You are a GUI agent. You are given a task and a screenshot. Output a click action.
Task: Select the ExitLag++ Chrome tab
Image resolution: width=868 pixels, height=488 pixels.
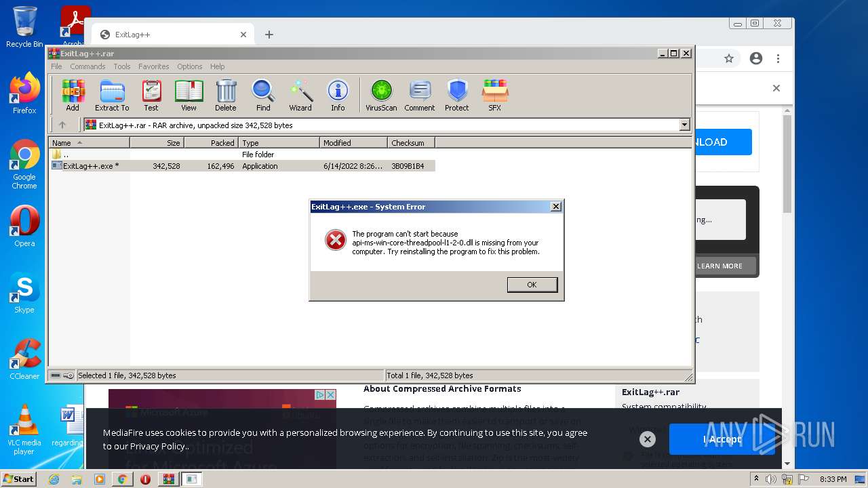(x=173, y=35)
